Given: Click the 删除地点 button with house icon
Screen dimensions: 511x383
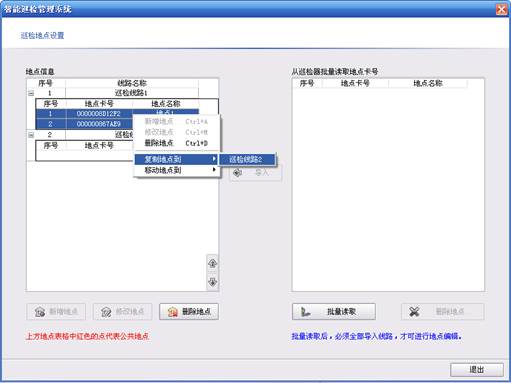Looking at the screenshot, I should coord(189,312).
